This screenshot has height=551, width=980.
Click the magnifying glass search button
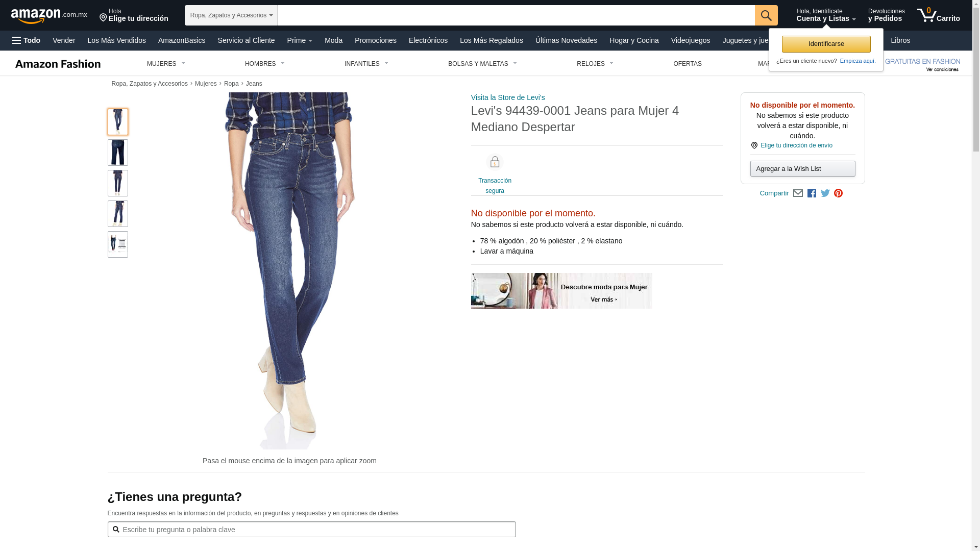tap(766, 15)
